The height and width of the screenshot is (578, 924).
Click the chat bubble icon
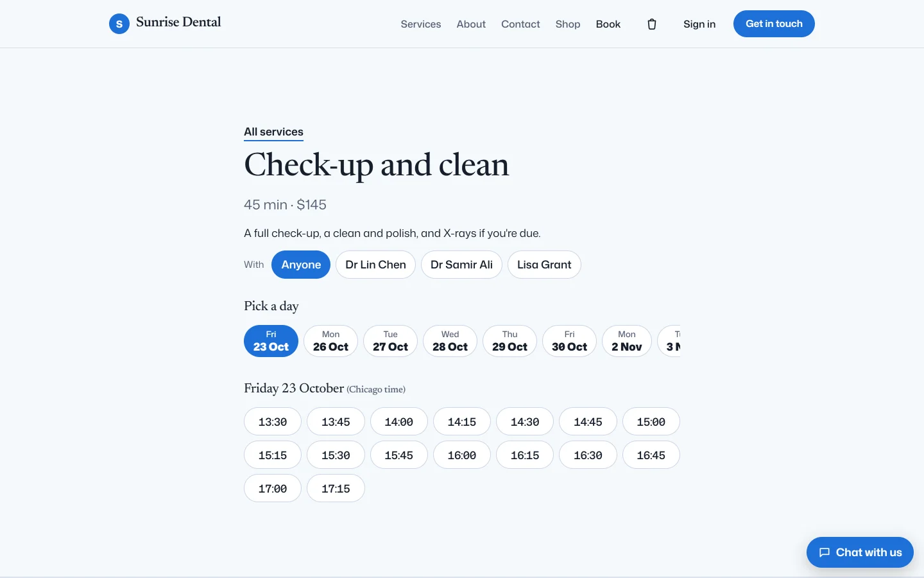(825, 552)
